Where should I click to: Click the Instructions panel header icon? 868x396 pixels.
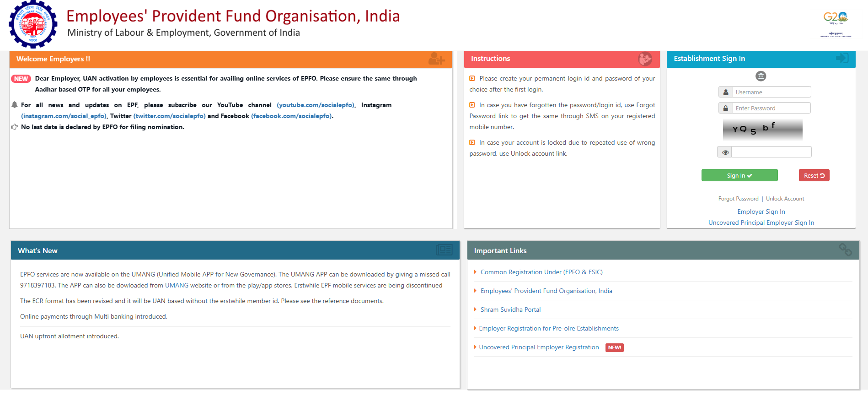[x=645, y=59]
